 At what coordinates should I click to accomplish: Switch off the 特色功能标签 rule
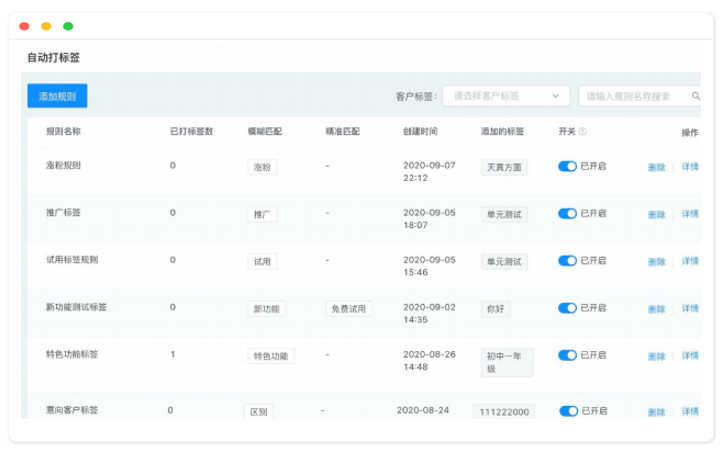[567, 355]
